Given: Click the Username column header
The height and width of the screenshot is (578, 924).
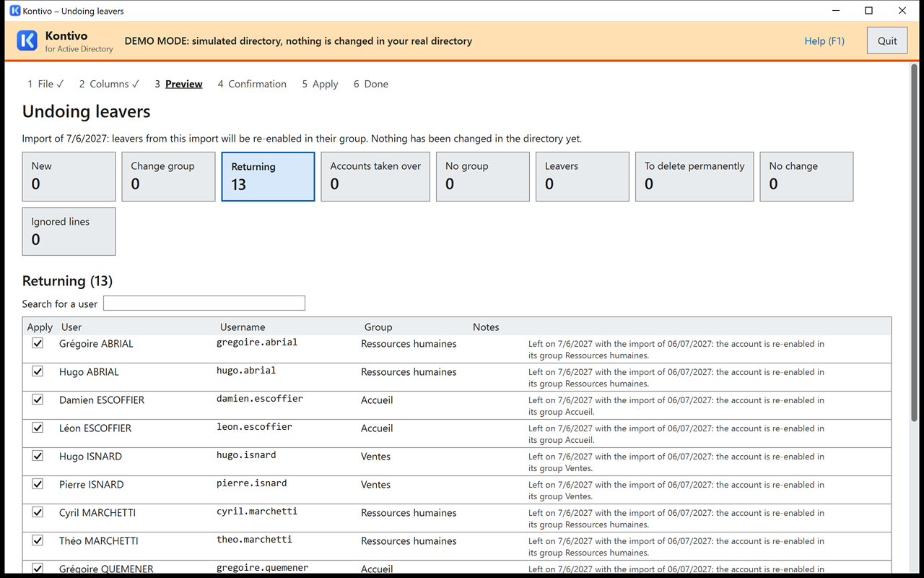Looking at the screenshot, I should 243,327.
